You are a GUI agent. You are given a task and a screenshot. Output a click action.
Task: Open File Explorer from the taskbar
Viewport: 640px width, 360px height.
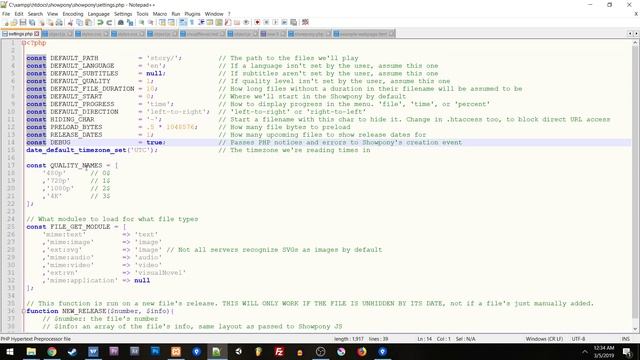pyautogui.click(x=31, y=351)
